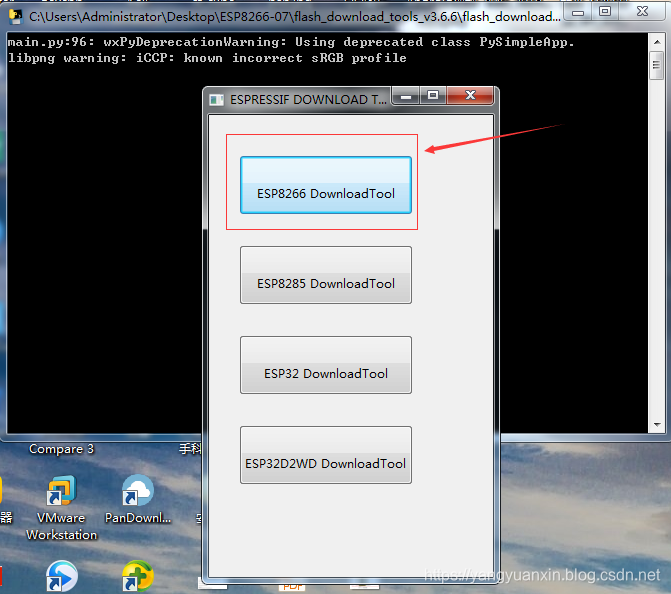This screenshot has height=594, width=671.
Task: Close the ESPRESSIF DOWNLOAD TOOL window
Action: 470,95
